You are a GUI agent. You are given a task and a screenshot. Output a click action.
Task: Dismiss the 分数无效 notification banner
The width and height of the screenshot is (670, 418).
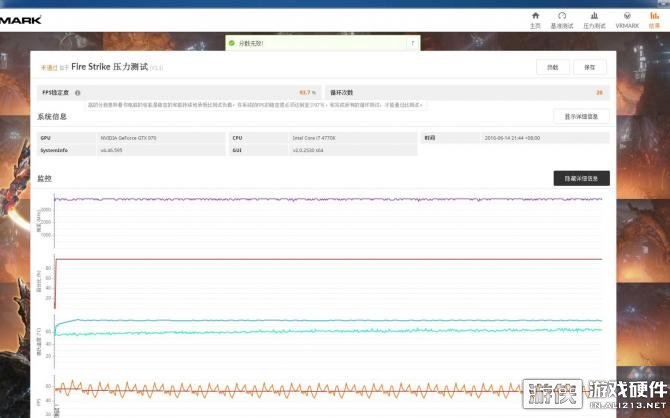pyautogui.click(x=412, y=43)
